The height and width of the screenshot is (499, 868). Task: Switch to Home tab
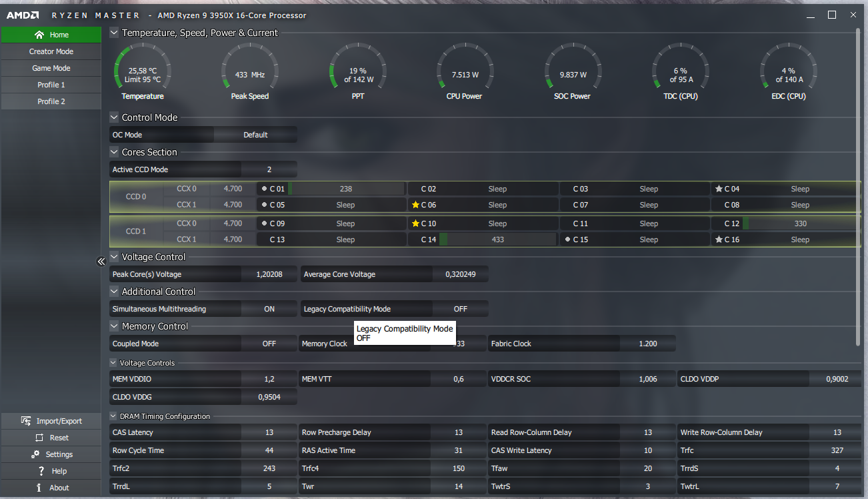click(x=51, y=35)
